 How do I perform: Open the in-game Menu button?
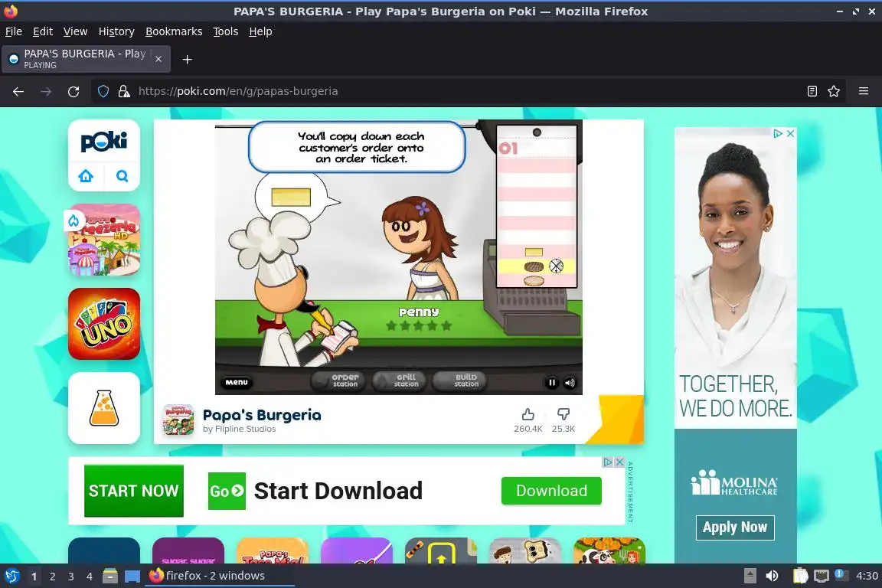237,382
